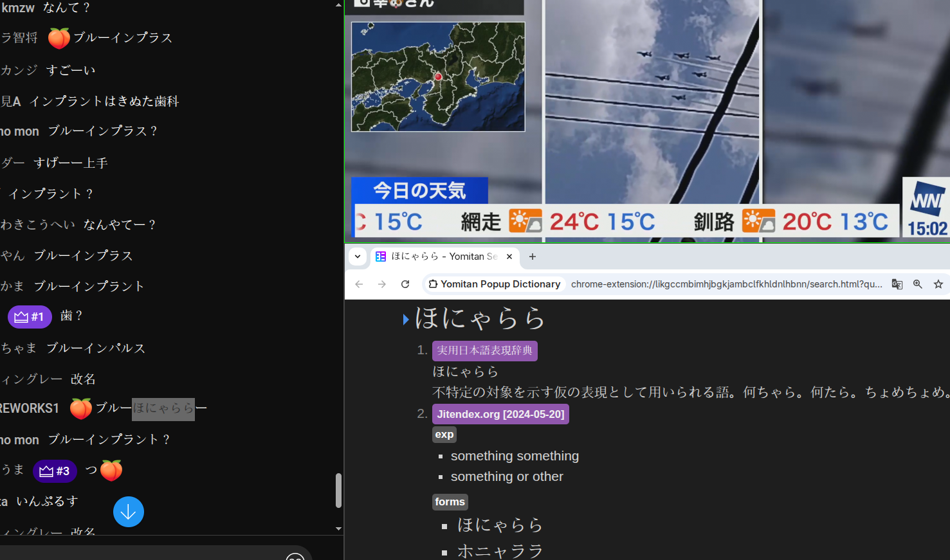The width and height of the screenshot is (950, 560).
Task: Click the Japan map thumbnail in video
Action: point(438,77)
